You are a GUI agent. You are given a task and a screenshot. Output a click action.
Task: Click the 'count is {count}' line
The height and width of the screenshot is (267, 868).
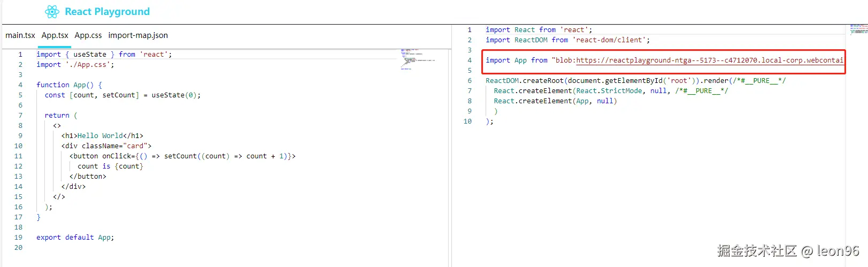point(110,166)
